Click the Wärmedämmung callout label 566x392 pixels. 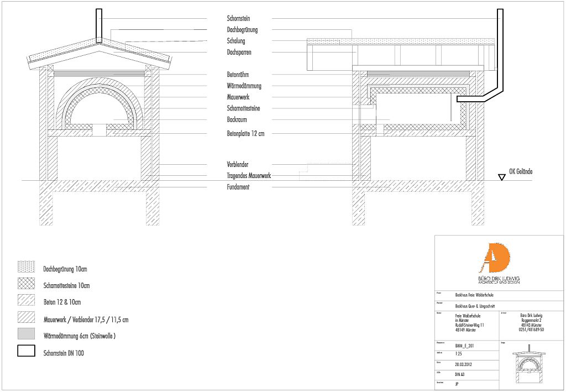coord(244,86)
